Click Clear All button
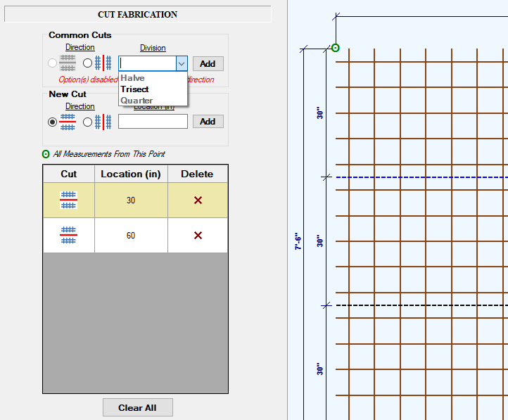This screenshot has height=420, width=508. 137,407
